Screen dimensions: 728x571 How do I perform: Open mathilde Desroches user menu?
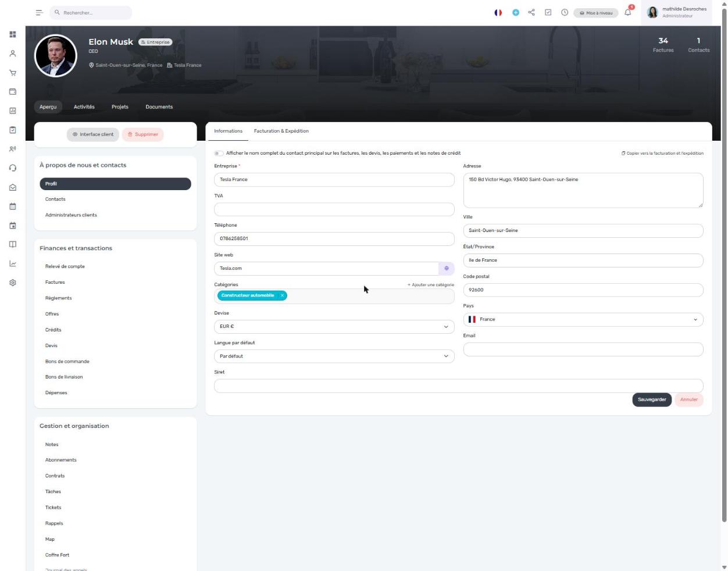coord(677,12)
